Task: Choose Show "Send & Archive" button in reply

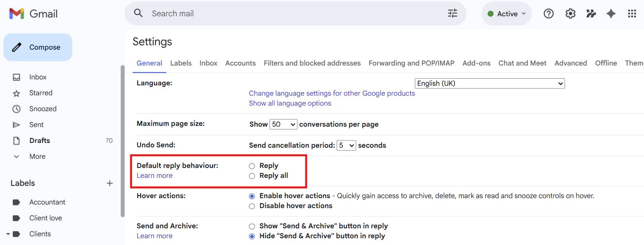Action: [x=252, y=226]
